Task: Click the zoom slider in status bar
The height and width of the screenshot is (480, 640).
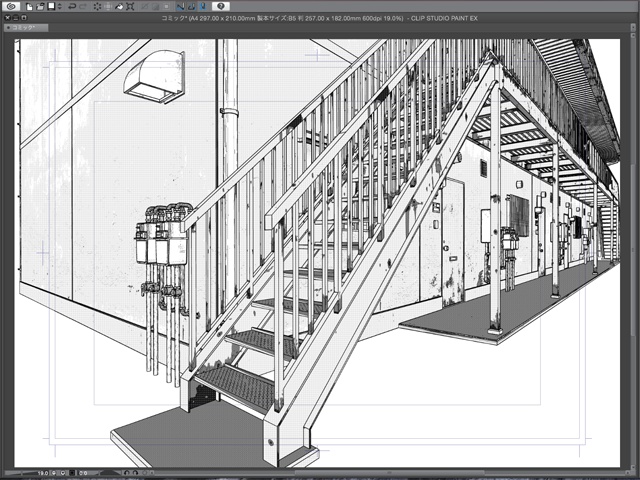Action: 20,473
